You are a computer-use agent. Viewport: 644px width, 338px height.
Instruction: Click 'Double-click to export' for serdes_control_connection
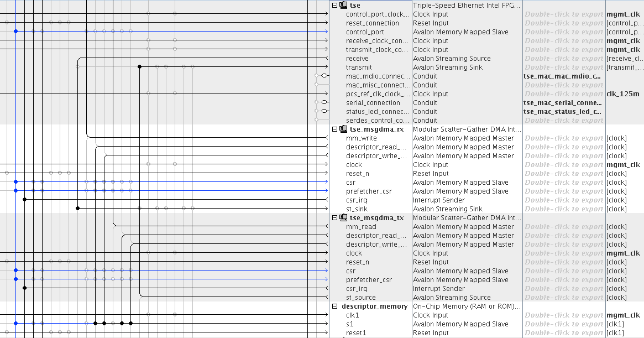point(564,120)
